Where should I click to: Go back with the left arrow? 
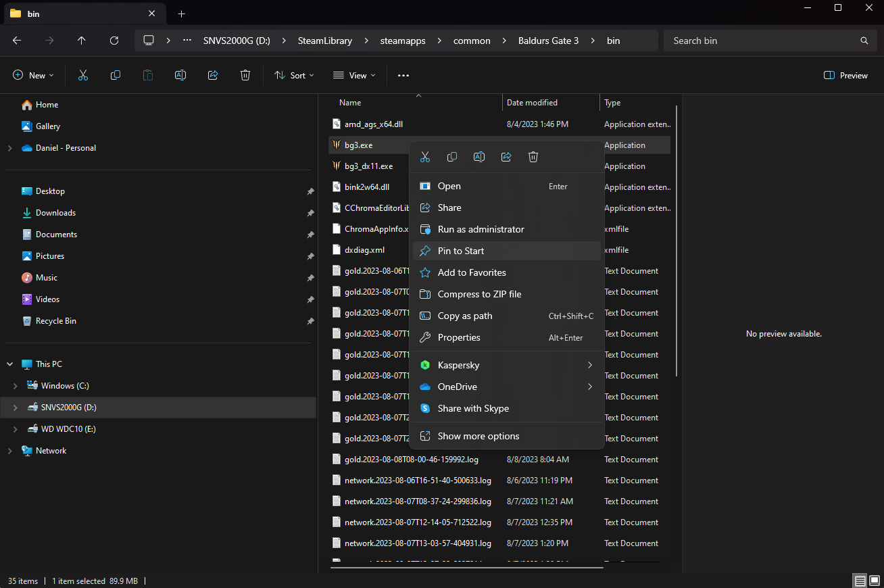pos(17,41)
